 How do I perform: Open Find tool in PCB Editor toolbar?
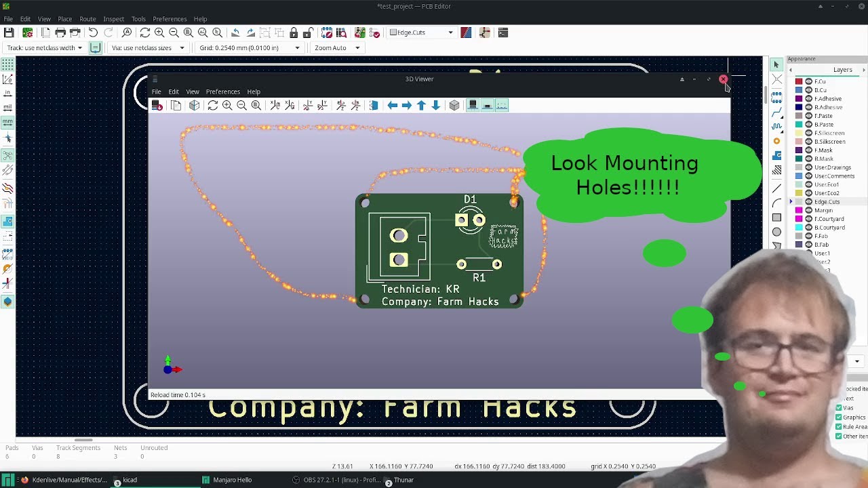[x=127, y=33]
